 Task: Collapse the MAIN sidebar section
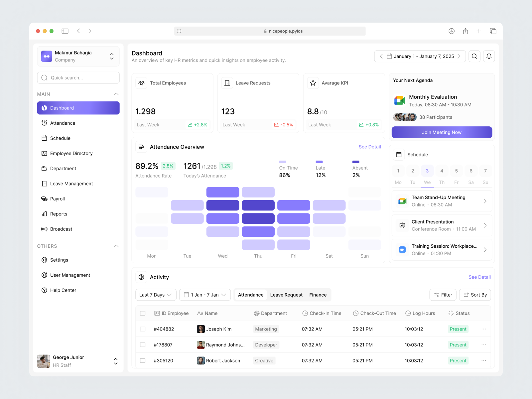116,94
